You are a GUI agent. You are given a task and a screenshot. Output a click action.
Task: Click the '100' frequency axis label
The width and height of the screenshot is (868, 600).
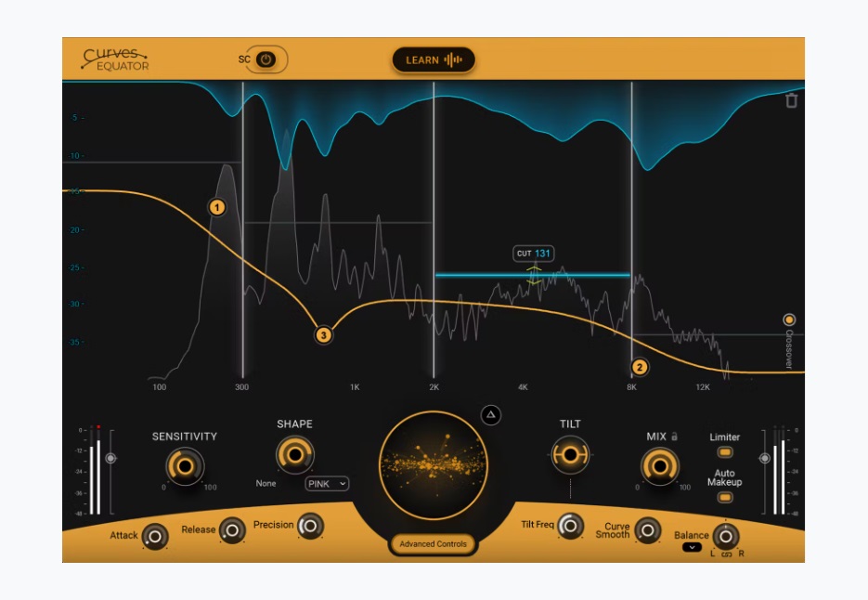[x=160, y=387]
